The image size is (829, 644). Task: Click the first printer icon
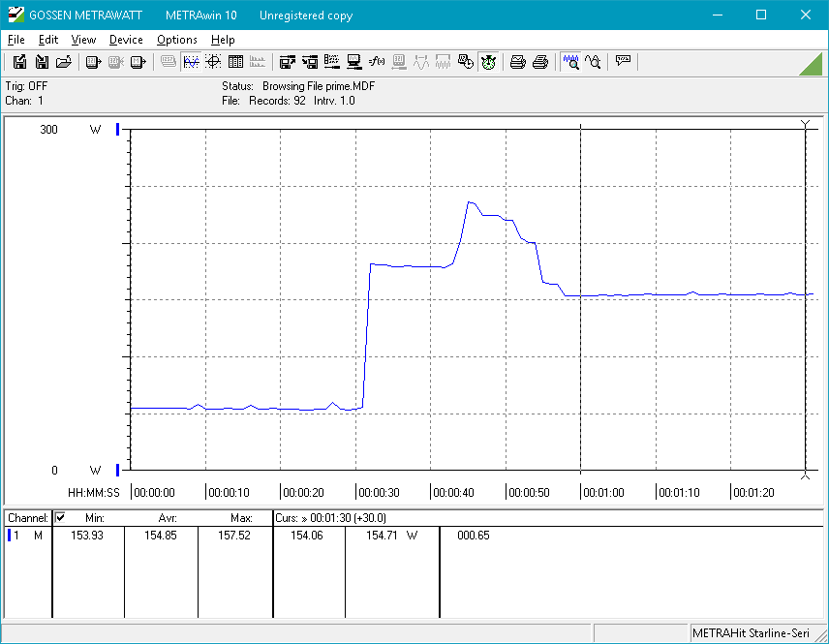[x=518, y=62]
